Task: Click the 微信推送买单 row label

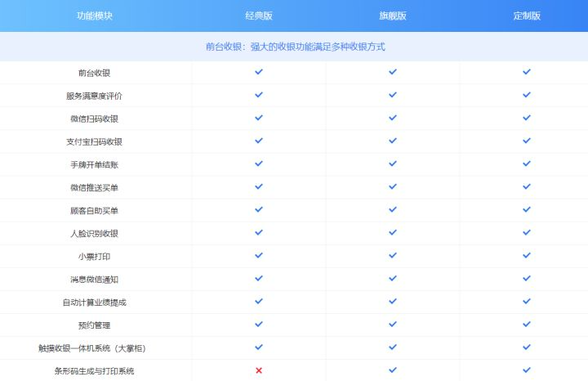Action: coord(94,188)
